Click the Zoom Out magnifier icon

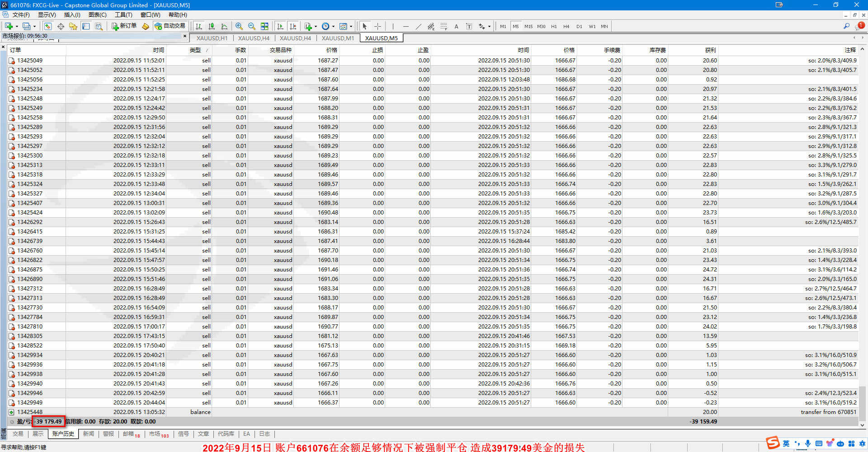(x=252, y=26)
